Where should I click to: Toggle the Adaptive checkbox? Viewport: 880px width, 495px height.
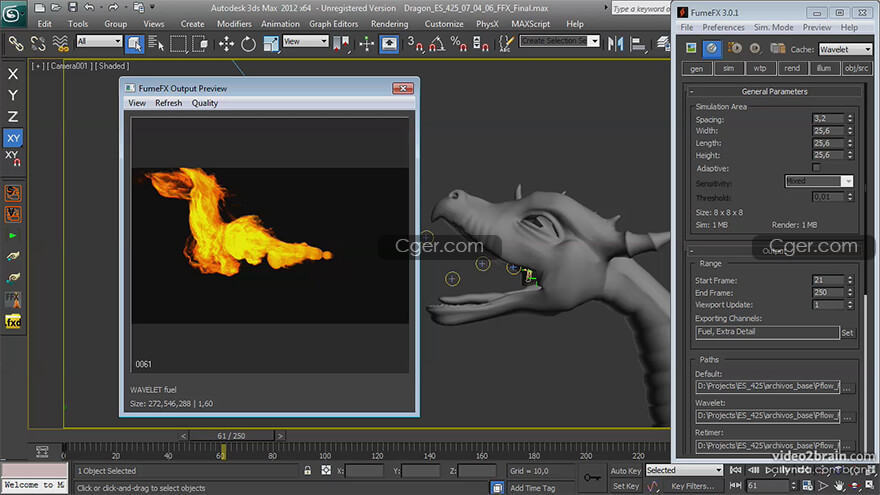coord(816,168)
